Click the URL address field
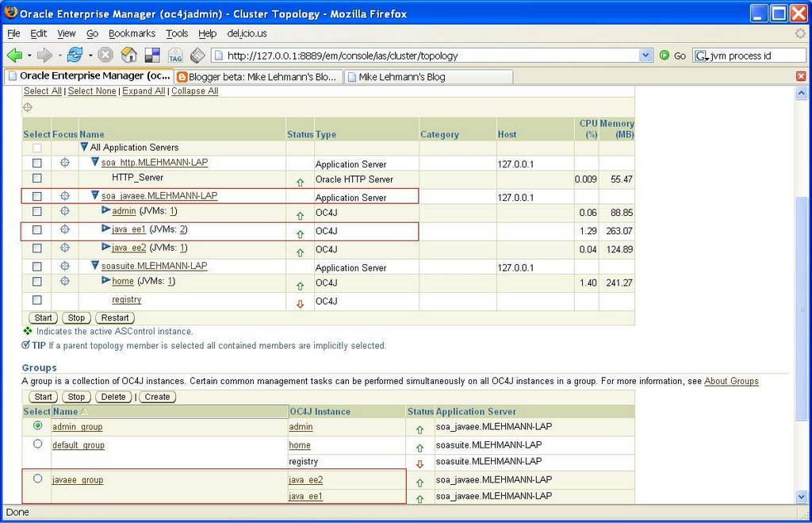812x523 pixels. [432, 56]
